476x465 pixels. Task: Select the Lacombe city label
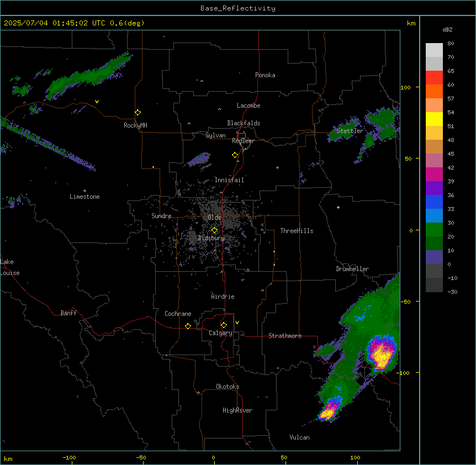(x=248, y=105)
